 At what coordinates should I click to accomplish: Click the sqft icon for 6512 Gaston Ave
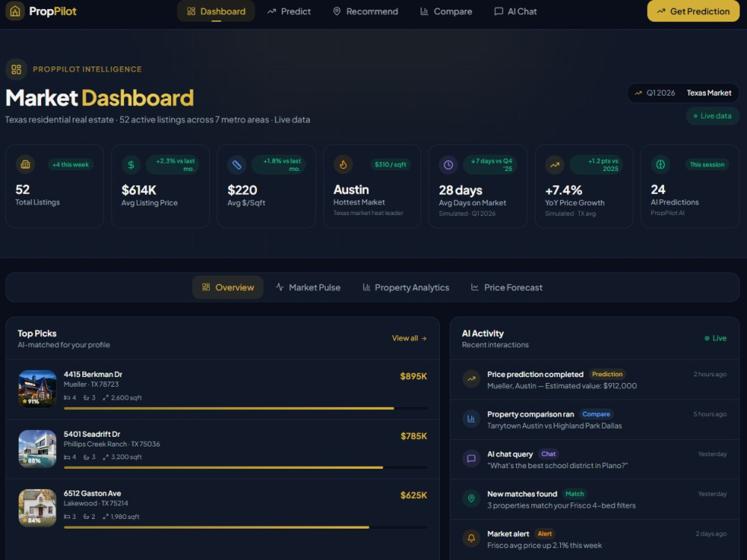click(x=106, y=517)
